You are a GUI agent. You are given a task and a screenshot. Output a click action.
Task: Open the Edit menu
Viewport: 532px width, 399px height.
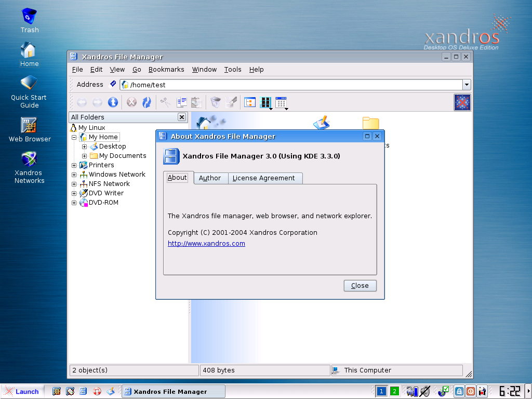click(96, 69)
